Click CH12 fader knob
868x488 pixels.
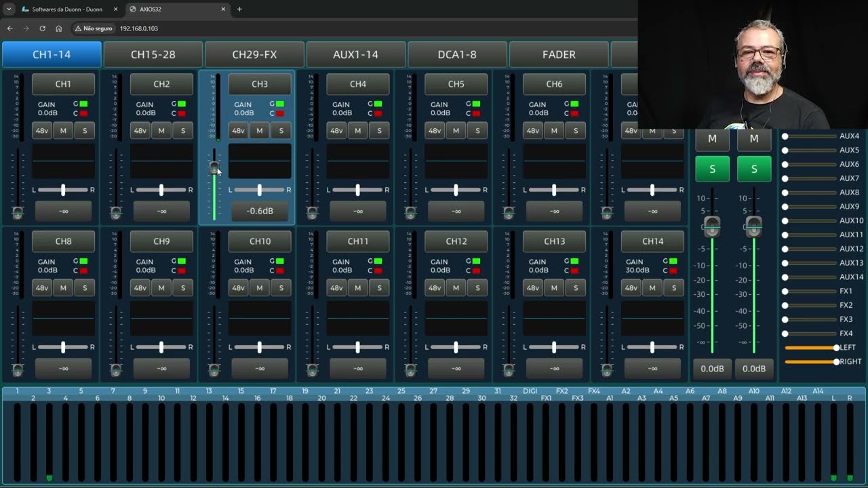410,370
